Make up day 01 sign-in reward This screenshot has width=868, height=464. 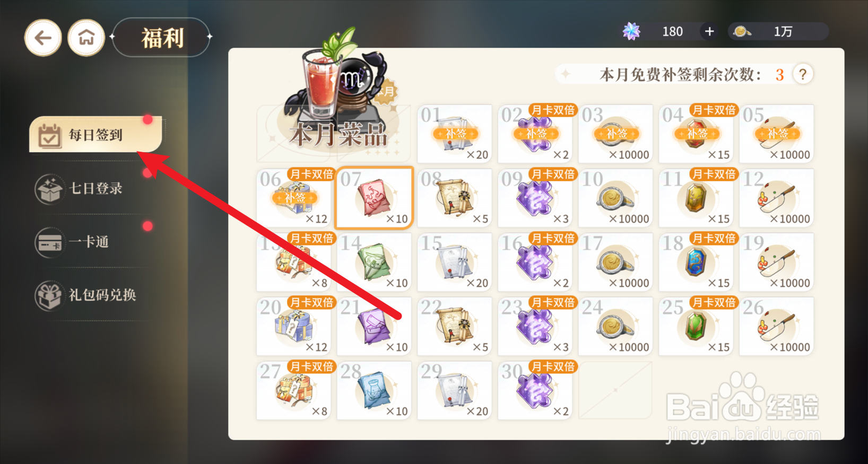click(x=455, y=134)
